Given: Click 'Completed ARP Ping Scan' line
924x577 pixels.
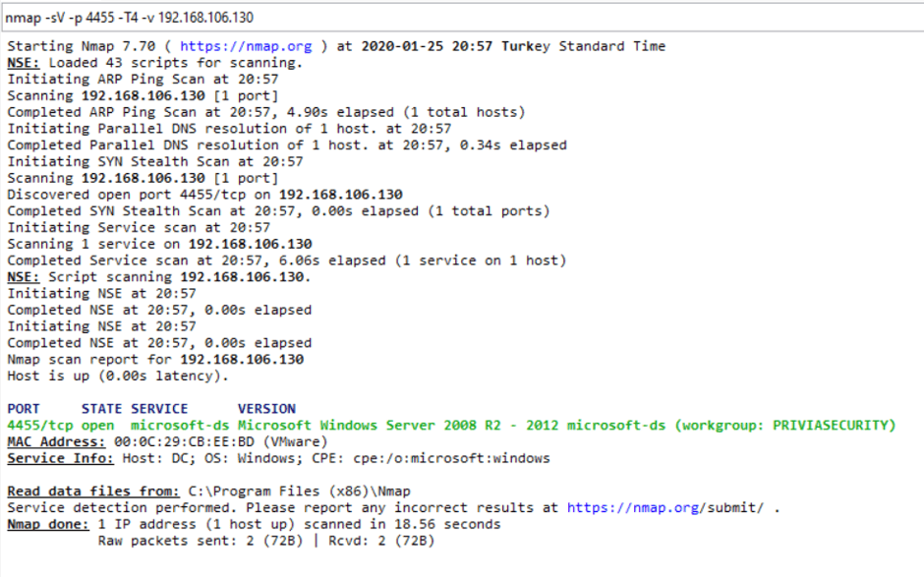Looking at the screenshot, I should 265,113.
